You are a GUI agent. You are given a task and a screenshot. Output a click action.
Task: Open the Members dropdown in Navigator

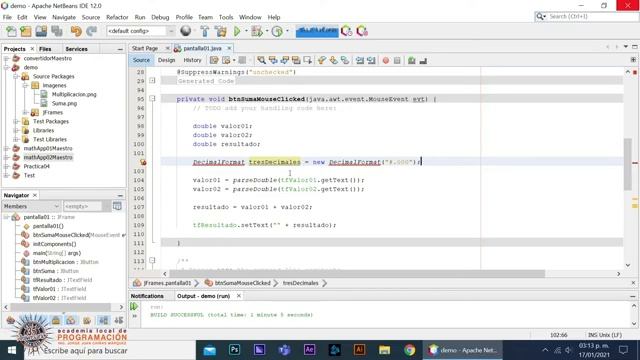coord(31,207)
